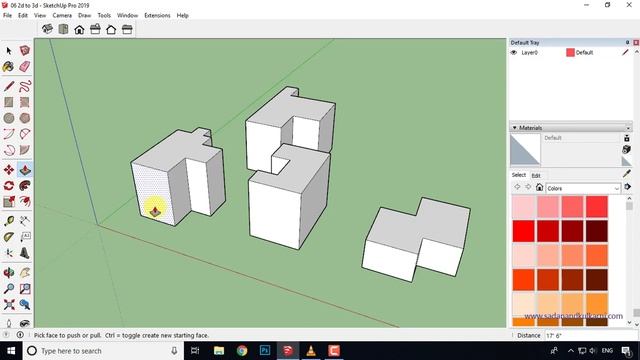Screen dimensions: 640x360
Task: Open the Tools menu
Action: [x=104, y=16]
